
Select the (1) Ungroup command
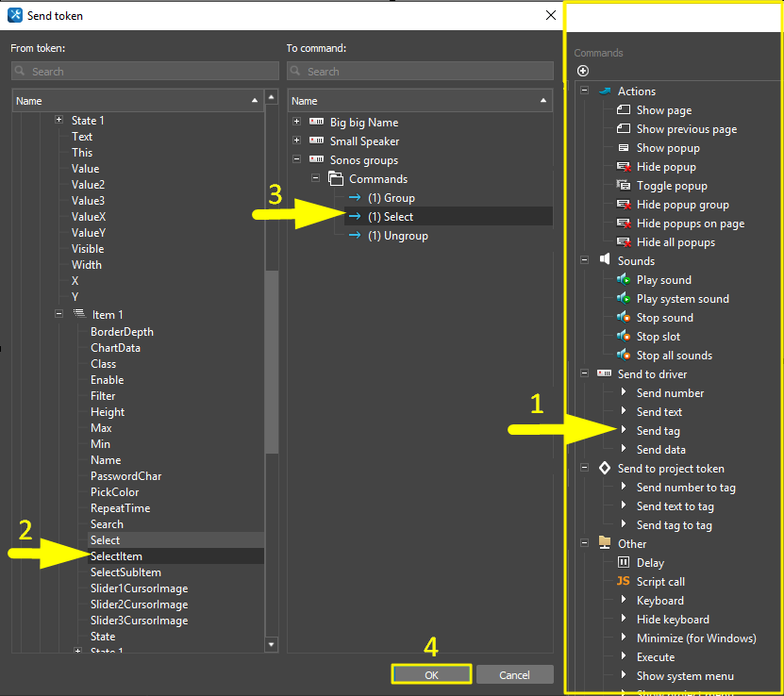[x=397, y=236]
